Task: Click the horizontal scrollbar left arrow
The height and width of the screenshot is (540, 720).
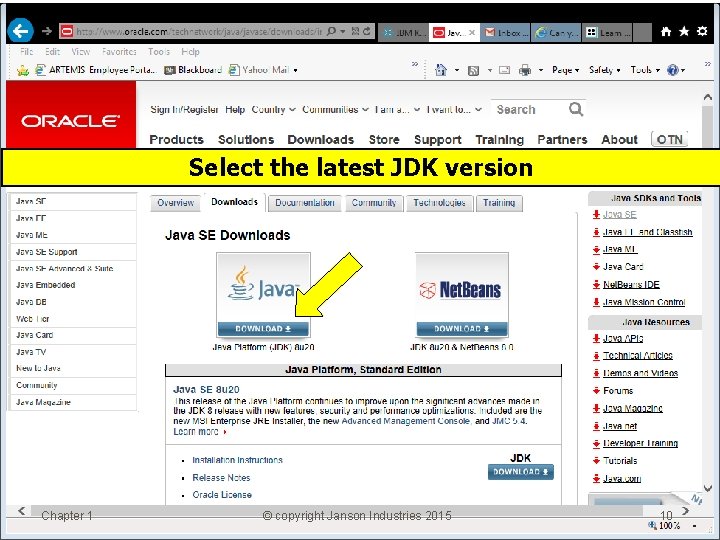Action: tap(22, 511)
